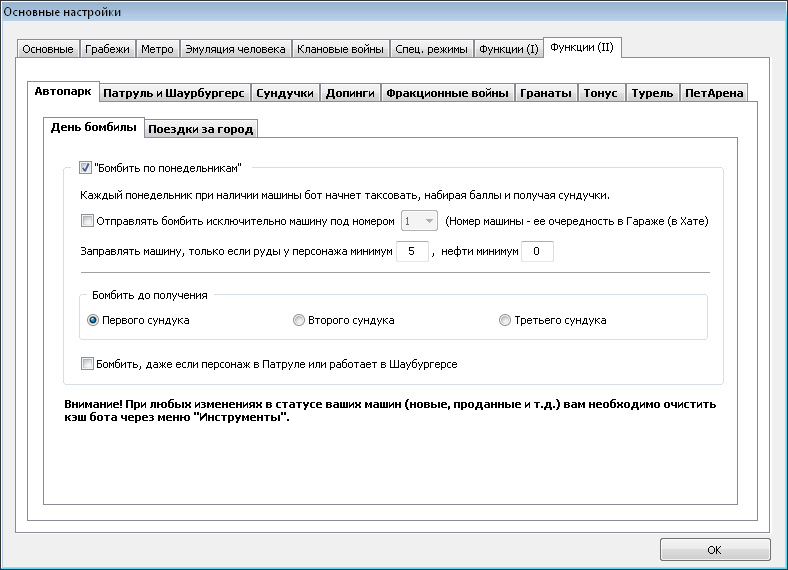
Task: Select the Эмуляция человека tab
Action: coord(235,49)
